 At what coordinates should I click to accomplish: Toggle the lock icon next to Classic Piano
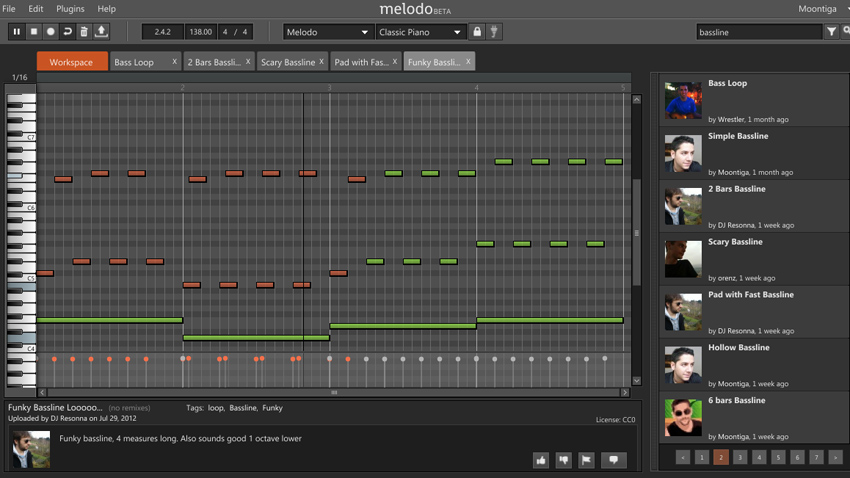(477, 32)
